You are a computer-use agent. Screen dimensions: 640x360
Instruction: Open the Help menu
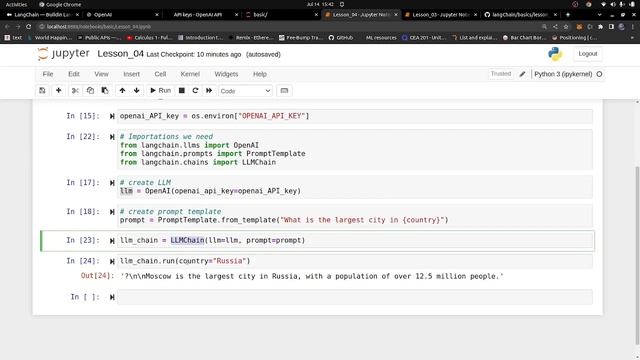[x=260, y=74]
